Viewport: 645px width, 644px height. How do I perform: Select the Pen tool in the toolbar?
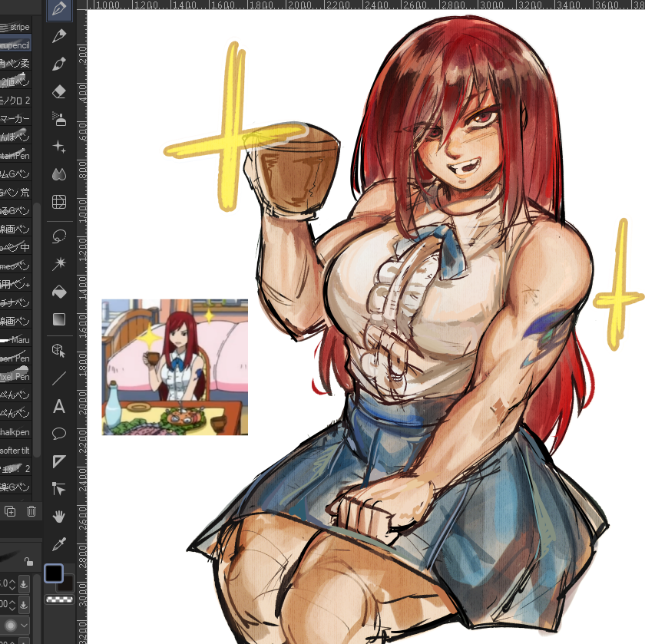[x=59, y=9]
